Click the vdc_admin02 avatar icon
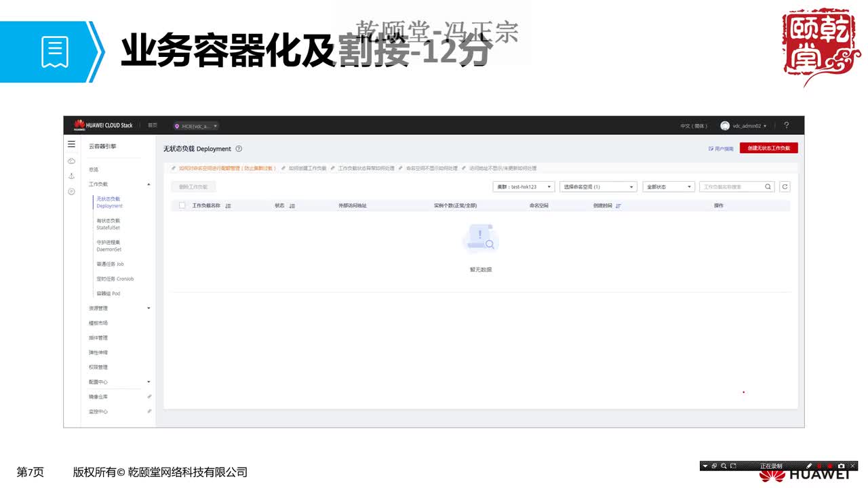 (x=725, y=125)
